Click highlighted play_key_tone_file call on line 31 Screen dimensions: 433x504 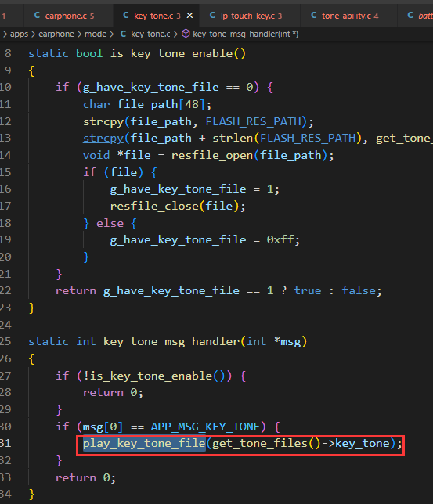pos(144,444)
